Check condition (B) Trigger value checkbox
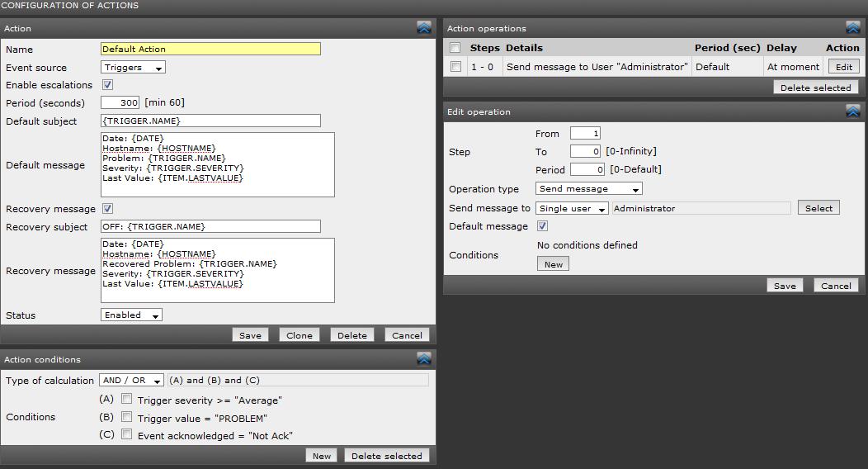Viewport: 868px width, 469px height. (127, 417)
